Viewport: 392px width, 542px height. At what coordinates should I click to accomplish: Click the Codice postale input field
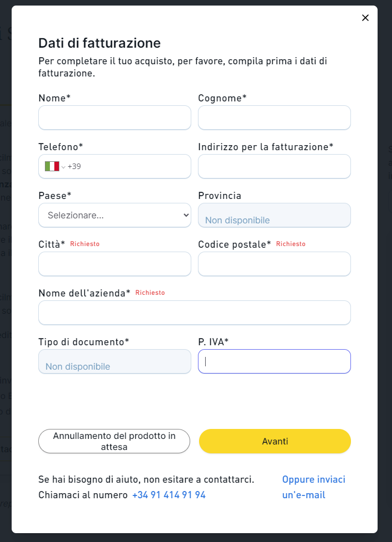coord(274,264)
